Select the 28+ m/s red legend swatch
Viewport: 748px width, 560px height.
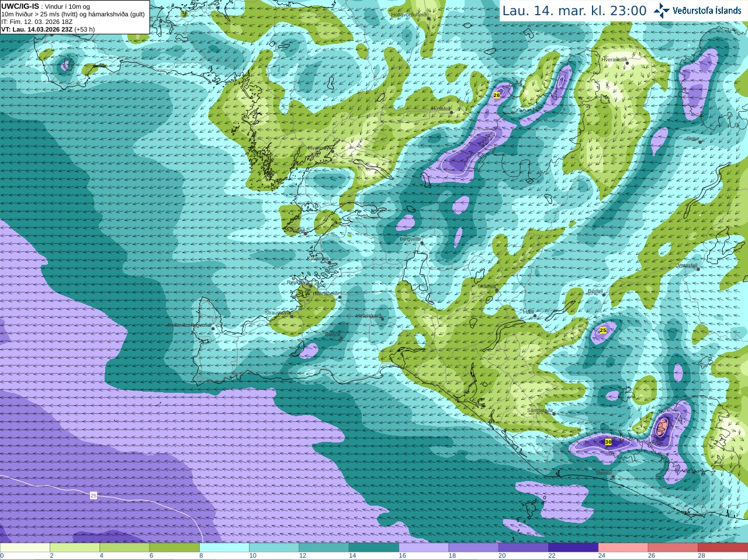pos(723,548)
